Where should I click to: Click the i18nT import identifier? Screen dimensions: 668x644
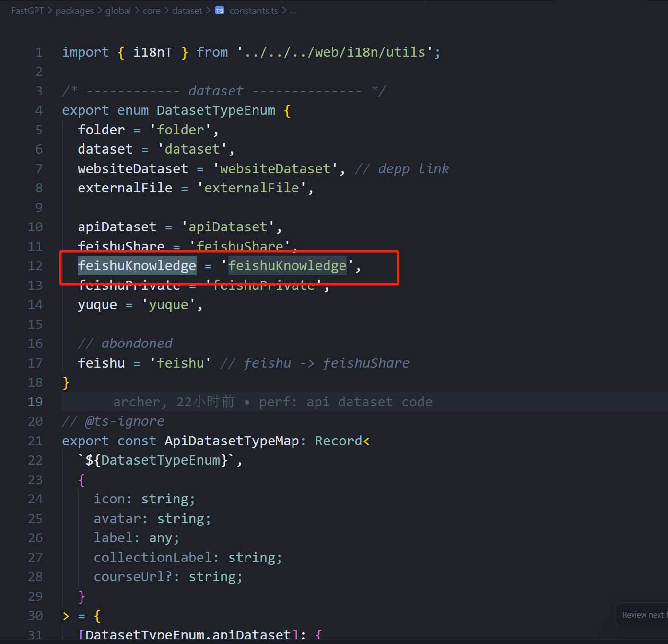(x=152, y=52)
